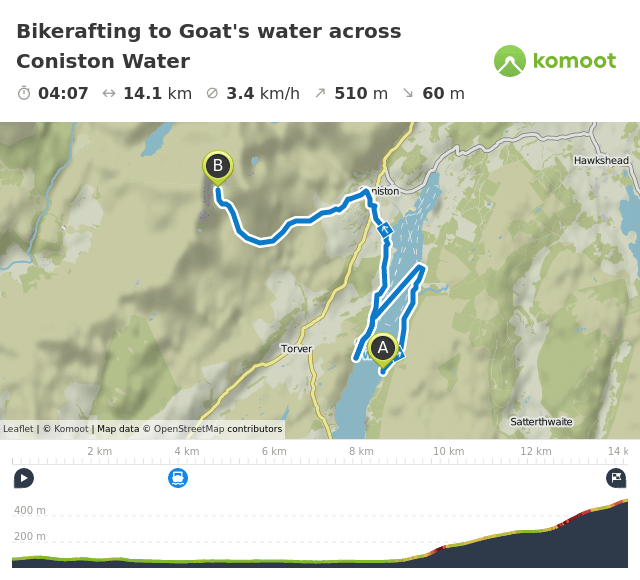640x580 pixels.
Task: Click the distance double-arrow icon
Action: 109,93
